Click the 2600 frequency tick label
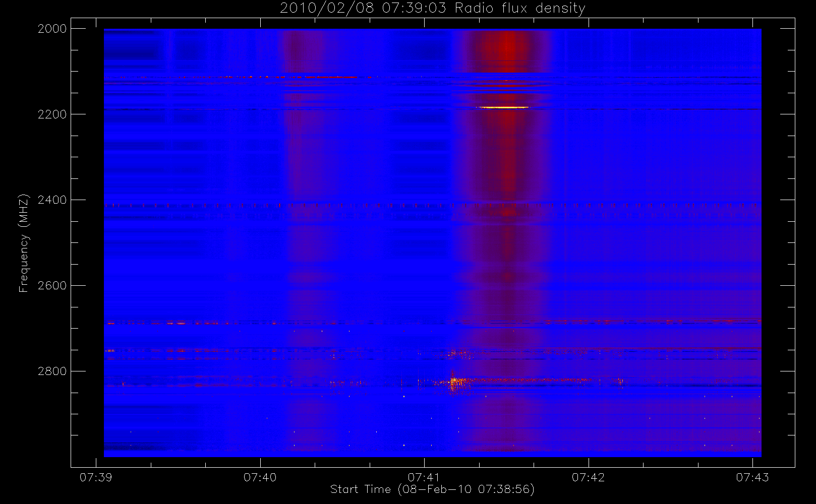Image resolution: width=816 pixels, height=504 pixels. pyautogui.click(x=52, y=286)
